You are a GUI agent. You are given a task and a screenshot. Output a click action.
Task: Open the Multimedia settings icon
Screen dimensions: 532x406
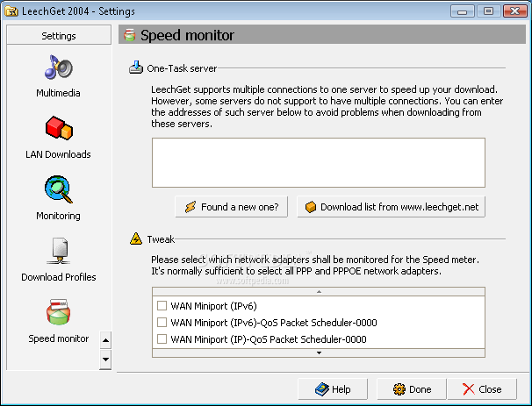click(58, 68)
